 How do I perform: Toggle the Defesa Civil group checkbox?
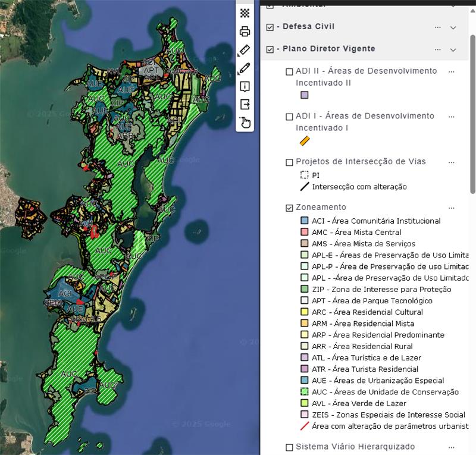pyautogui.click(x=270, y=27)
